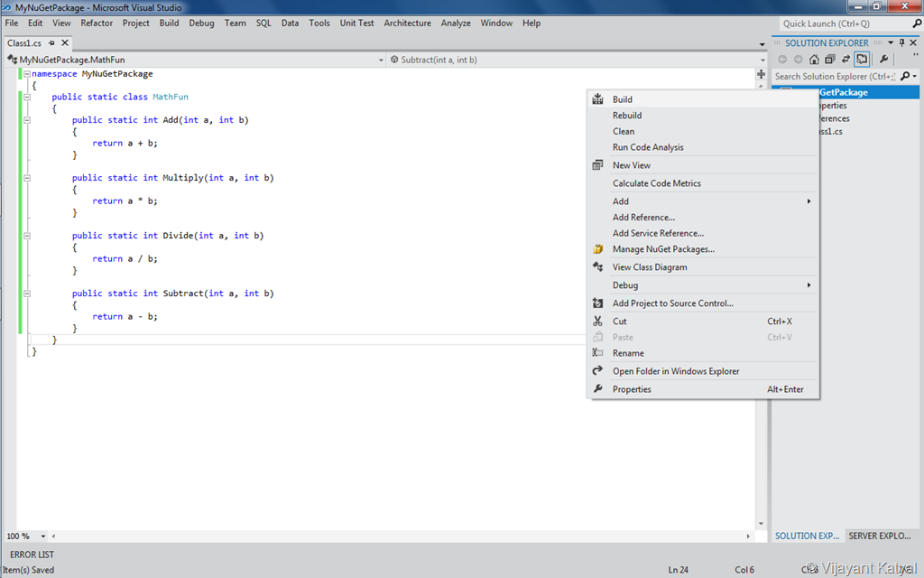Open the Refactor menu
Viewport: 924px width, 578px height.
tap(97, 23)
